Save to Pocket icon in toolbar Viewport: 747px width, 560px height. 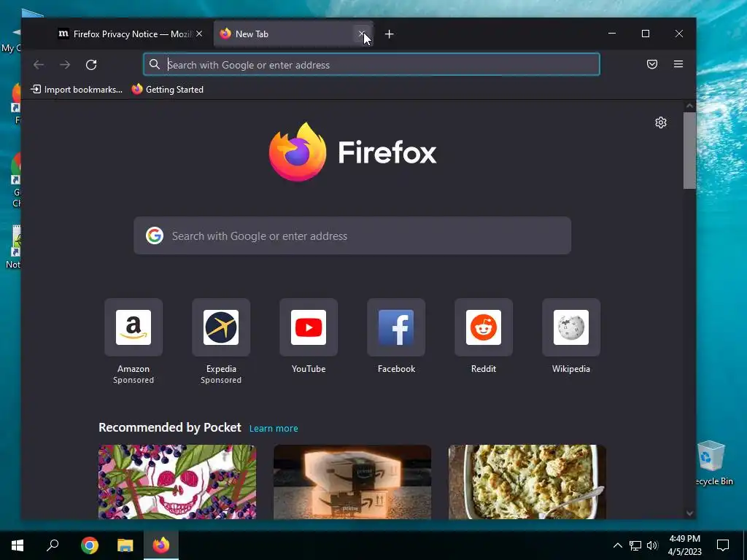(x=652, y=64)
